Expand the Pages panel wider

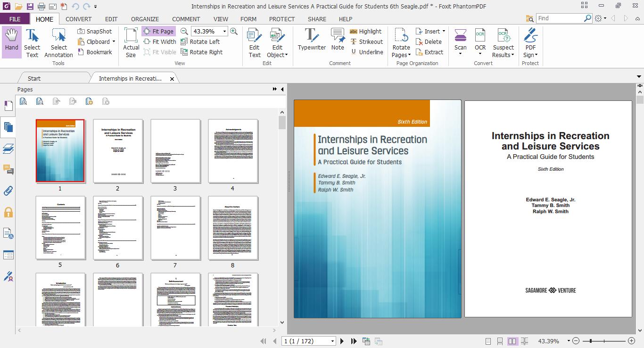[x=275, y=89]
